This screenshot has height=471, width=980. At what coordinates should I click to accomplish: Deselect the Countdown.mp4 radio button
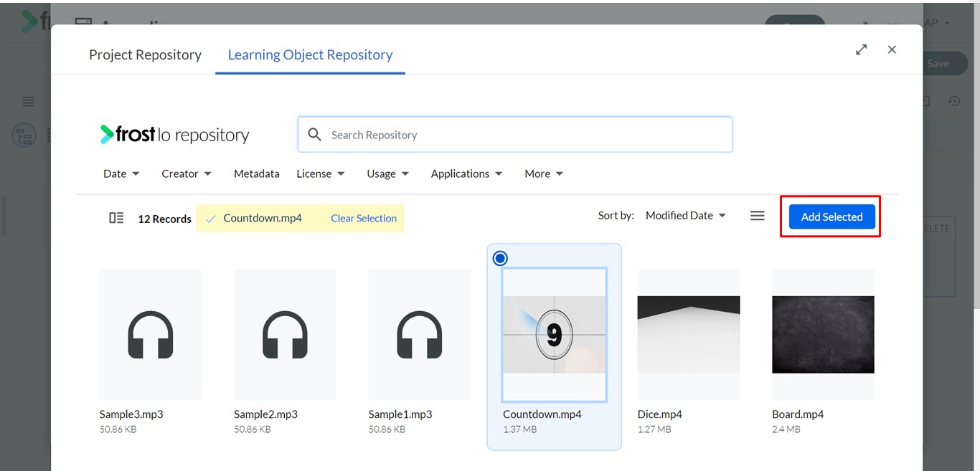coord(501,258)
